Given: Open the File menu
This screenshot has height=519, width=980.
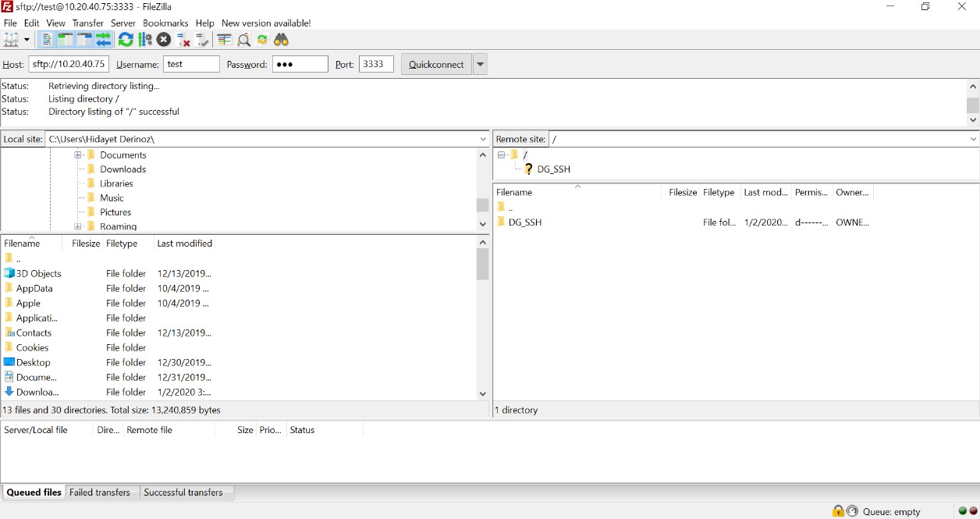Looking at the screenshot, I should coord(10,23).
